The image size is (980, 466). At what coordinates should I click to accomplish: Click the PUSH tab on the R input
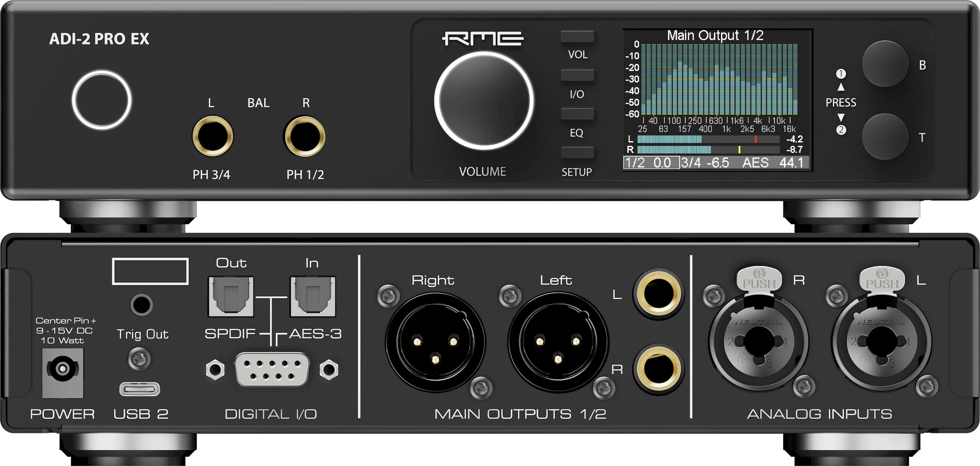pos(759,281)
